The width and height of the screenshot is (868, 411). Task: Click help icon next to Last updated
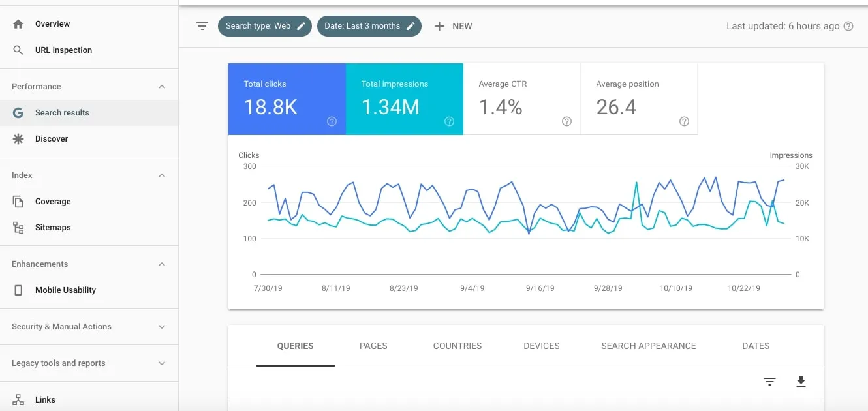pyautogui.click(x=848, y=26)
